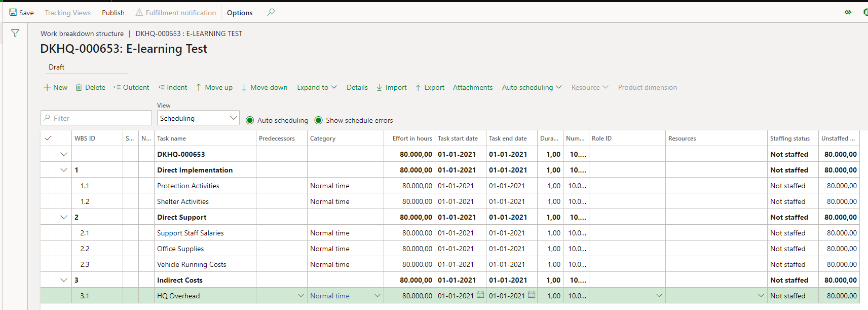Click the Attachments button
The image size is (868, 310).
[x=472, y=87]
